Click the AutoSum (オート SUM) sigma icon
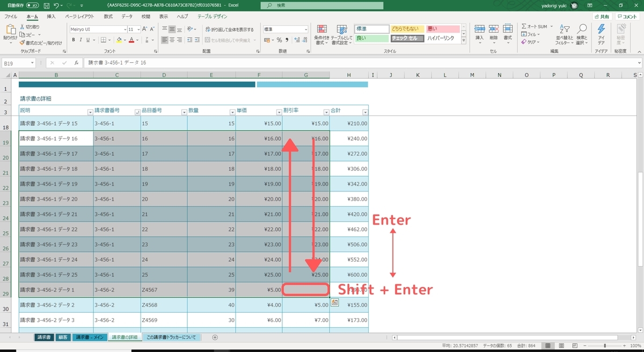This screenshot has height=352, width=644. click(524, 26)
